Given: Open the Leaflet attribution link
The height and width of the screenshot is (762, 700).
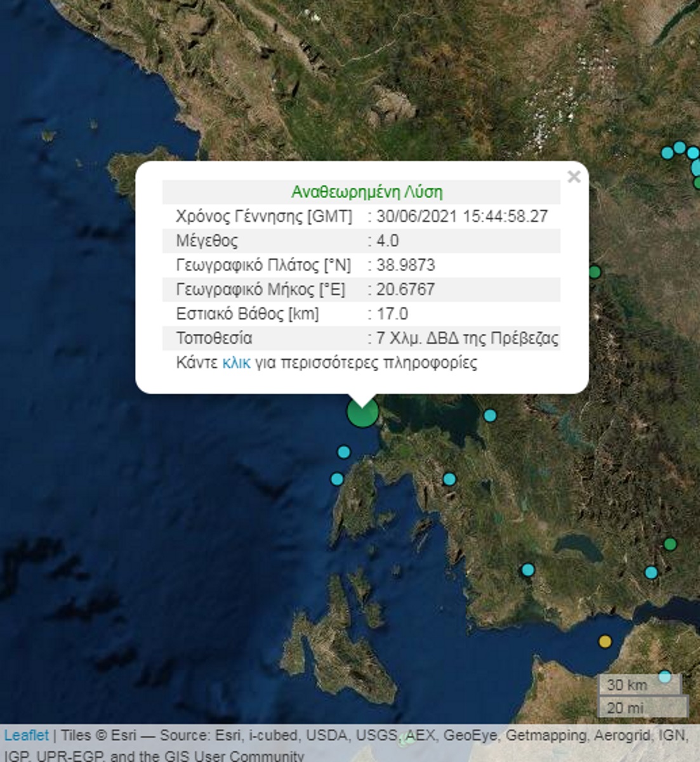Looking at the screenshot, I should coord(26,736).
